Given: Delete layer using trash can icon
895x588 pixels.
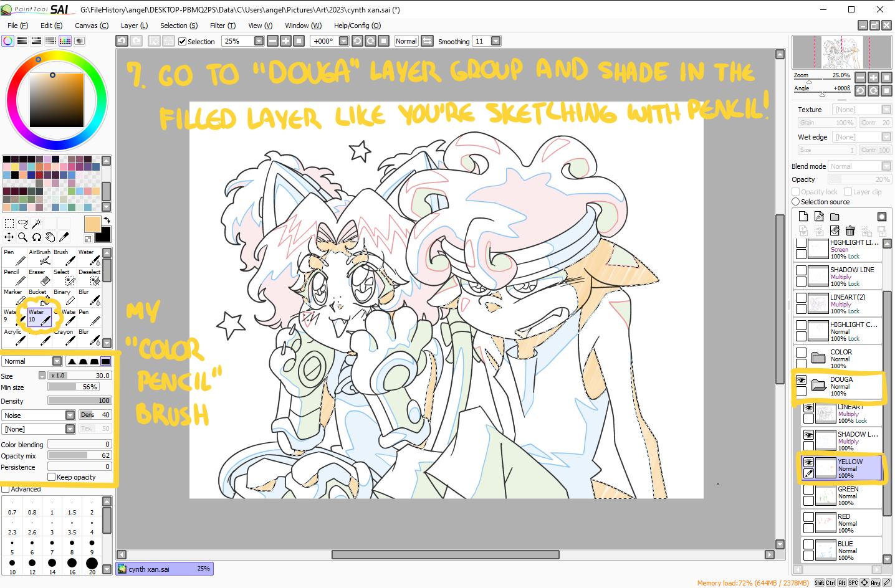Looking at the screenshot, I should (x=850, y=231).
